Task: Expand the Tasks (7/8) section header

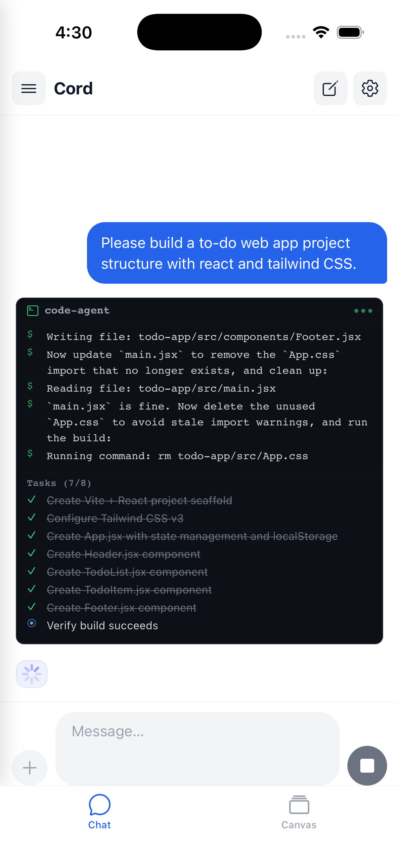Action: 59,483
